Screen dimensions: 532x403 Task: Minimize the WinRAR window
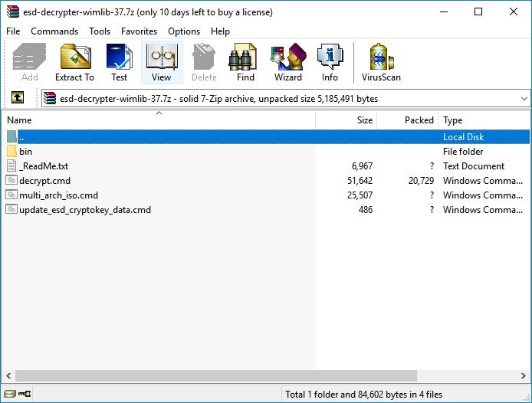coord(444,11)
